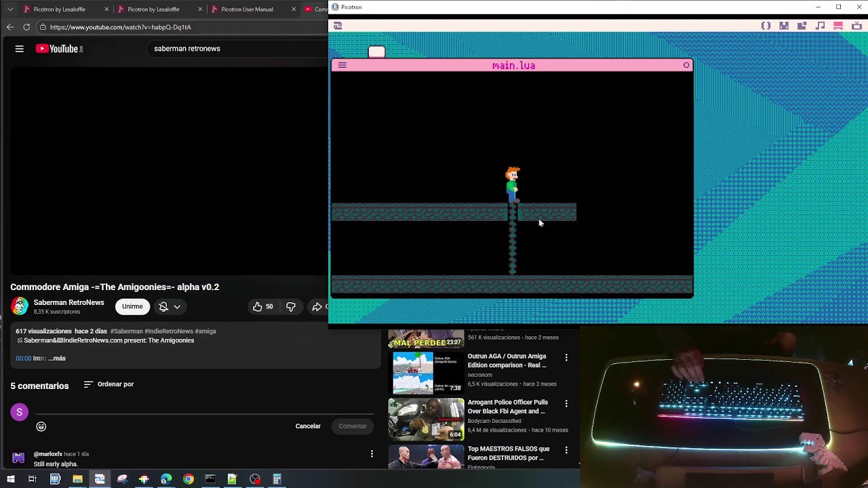
Task: Close the second Picotron by Lexaloffle tab
Action: pyautogui.click(x=200, y=9)
